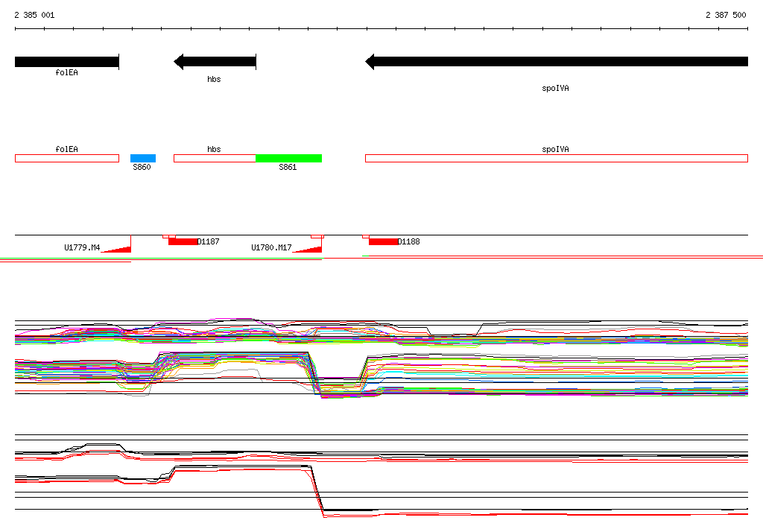Click the U1779.M4 red upshift triangle
This screenshot has width=763, height=532.
(x=120, y=249)
